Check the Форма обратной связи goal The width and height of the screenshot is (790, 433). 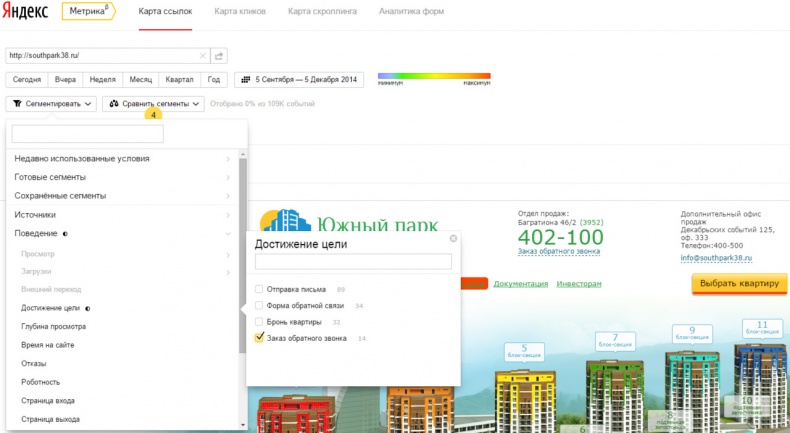[260, 305]
